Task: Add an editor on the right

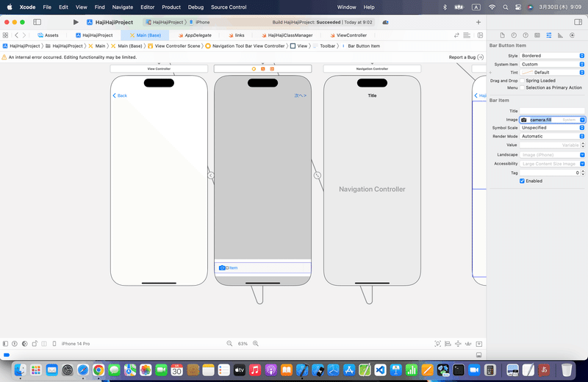Action: tap(480, 35)
